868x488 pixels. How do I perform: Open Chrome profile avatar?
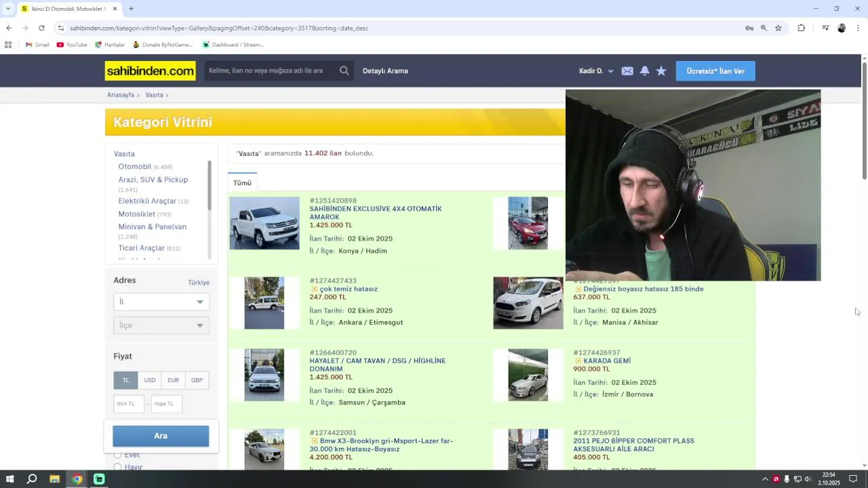[842, 28]
